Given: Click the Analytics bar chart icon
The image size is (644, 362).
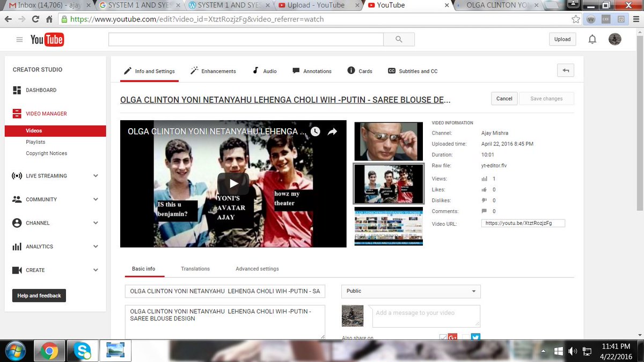Looking at the screenshot, I should point(17,247).
